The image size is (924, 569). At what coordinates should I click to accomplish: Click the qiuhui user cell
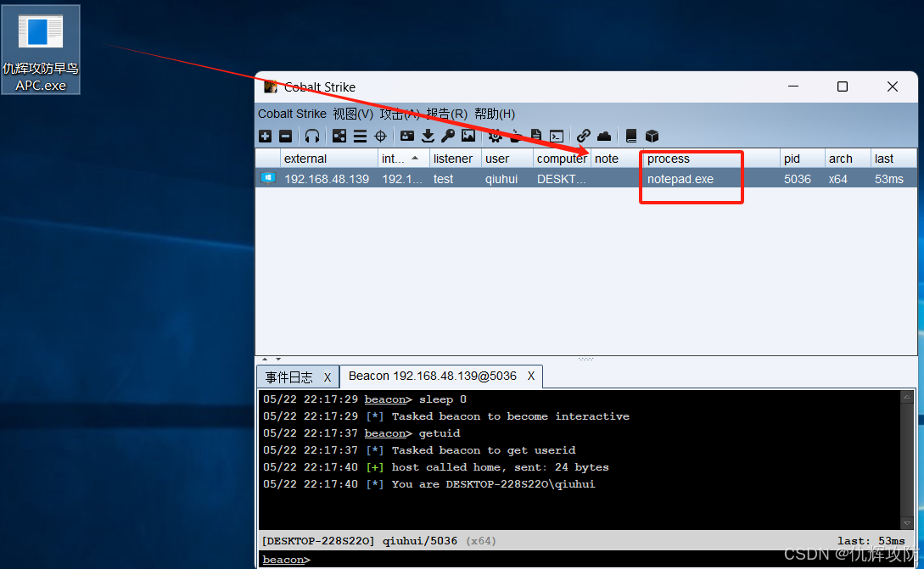pyautogui.click(x=507, y=178)
